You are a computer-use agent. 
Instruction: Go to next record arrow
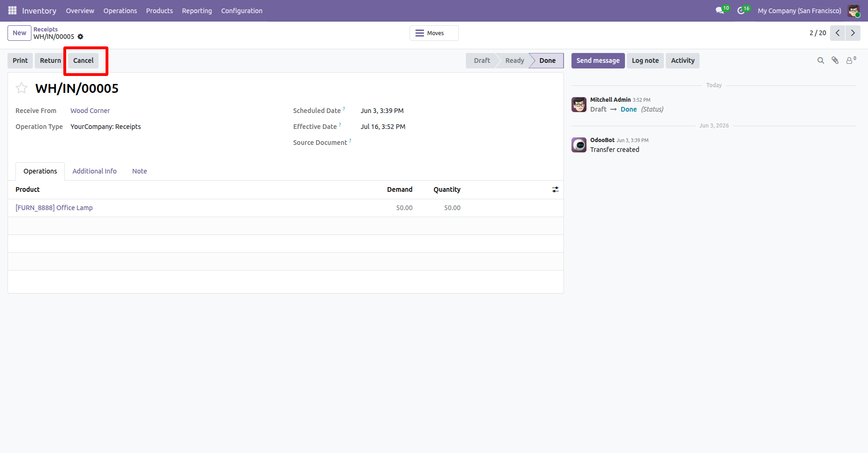click(x=853, y=33)
